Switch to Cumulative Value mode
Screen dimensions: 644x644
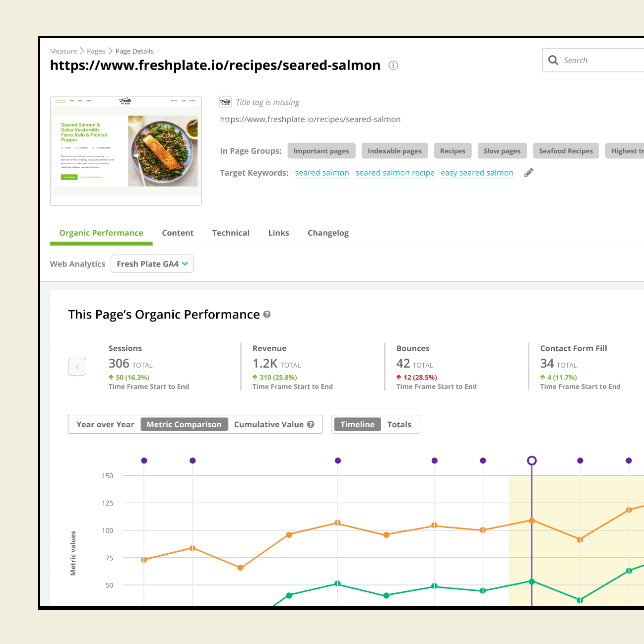[269, 424]
